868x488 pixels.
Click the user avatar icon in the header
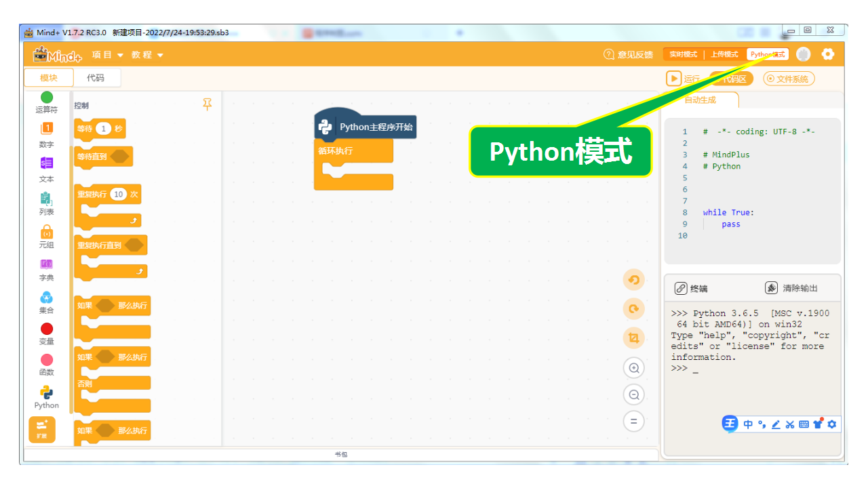[804, 54]
